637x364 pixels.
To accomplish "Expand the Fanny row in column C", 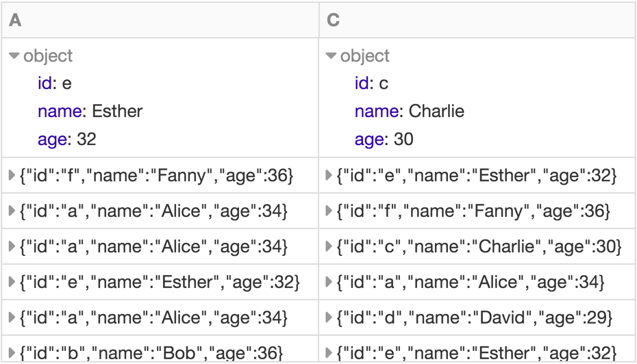I will [329, 211].
